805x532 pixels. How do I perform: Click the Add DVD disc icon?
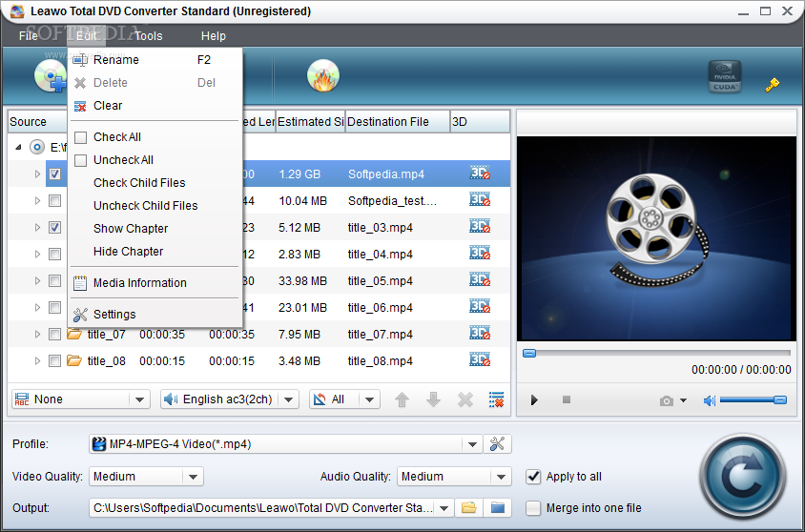click(50, 76)
